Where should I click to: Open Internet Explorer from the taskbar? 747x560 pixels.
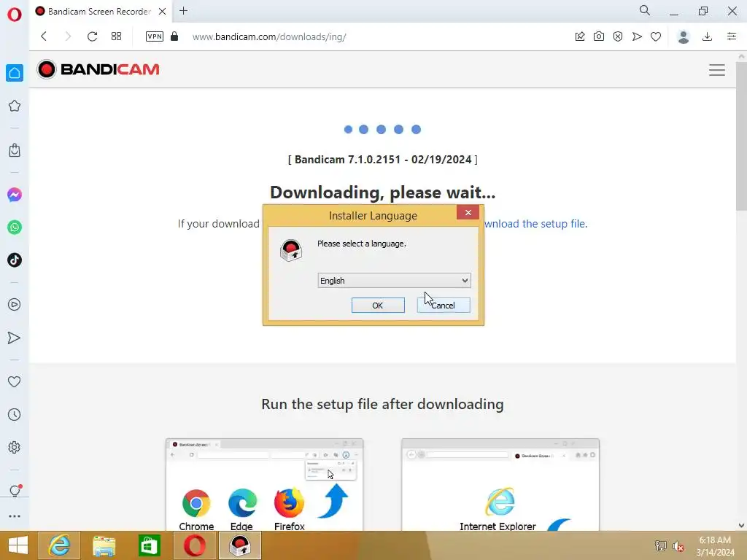59,545
